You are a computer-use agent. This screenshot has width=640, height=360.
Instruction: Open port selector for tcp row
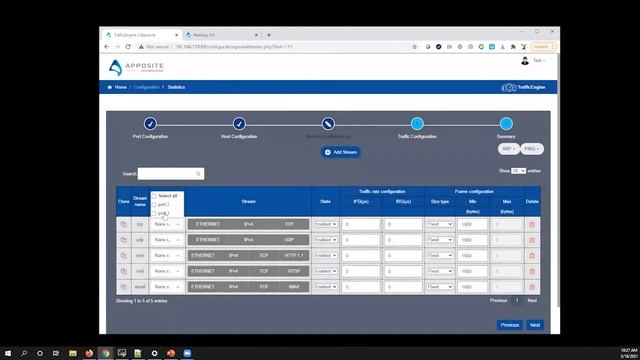[x=167, y=224]
